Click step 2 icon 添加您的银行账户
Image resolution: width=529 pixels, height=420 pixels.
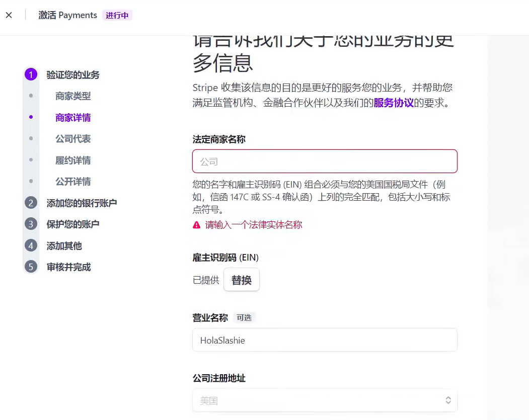(31, 203)
